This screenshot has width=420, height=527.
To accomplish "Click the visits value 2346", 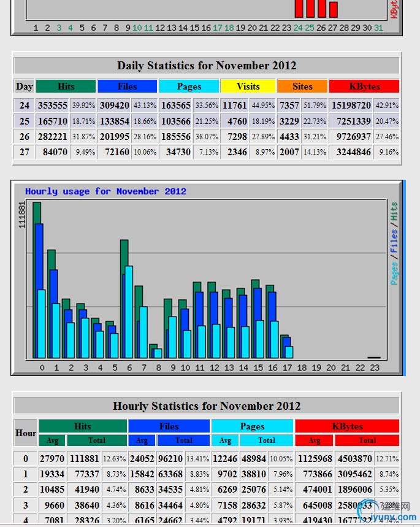I will (x=237, y=152).
